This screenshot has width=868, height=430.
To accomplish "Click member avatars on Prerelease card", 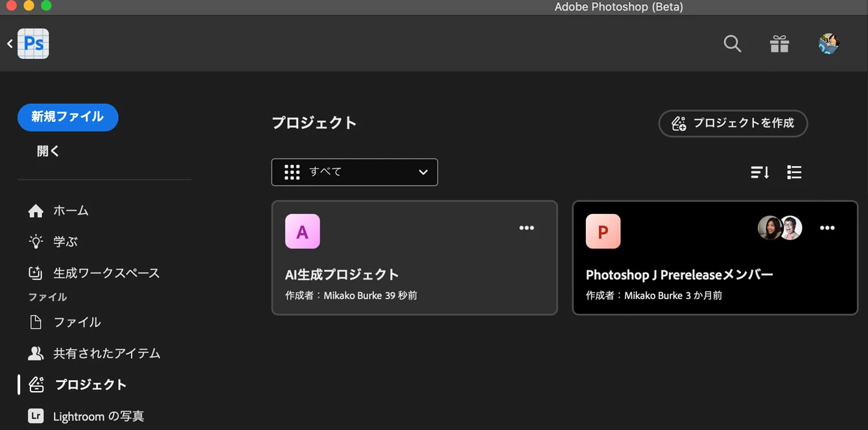I will pos(780,228).
